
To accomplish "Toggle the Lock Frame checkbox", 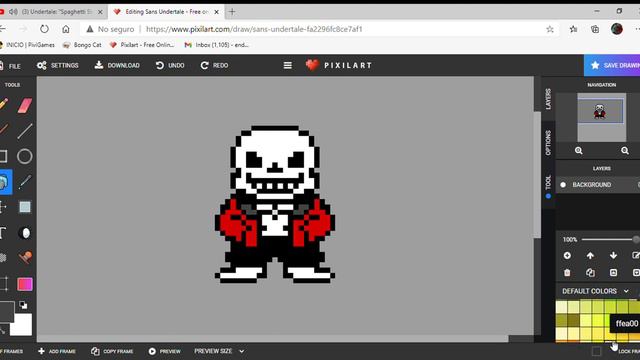I will click(596, 351).
